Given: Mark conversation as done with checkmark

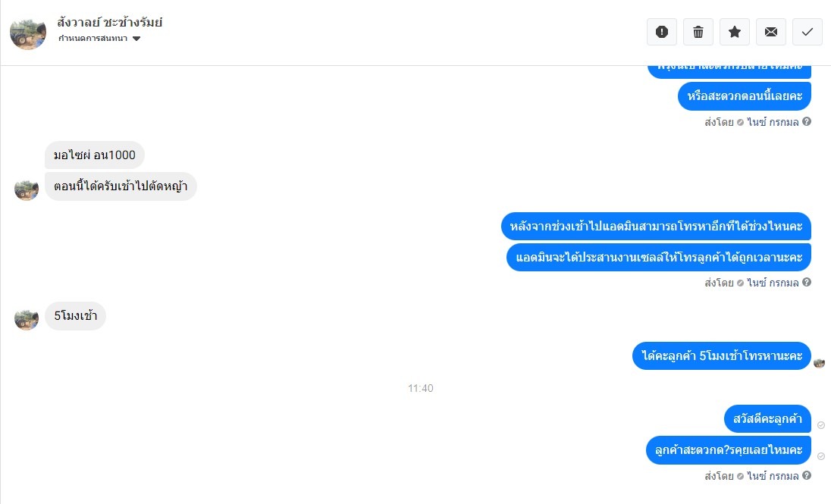Looking at the screenshot, I should coord(807,32).
